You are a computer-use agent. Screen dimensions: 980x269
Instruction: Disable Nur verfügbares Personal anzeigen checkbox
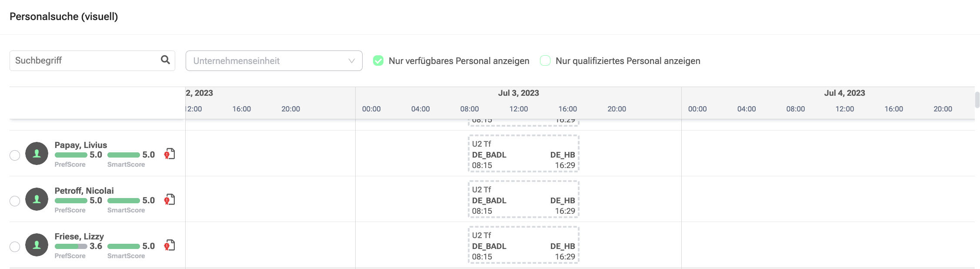coord(378,61)
